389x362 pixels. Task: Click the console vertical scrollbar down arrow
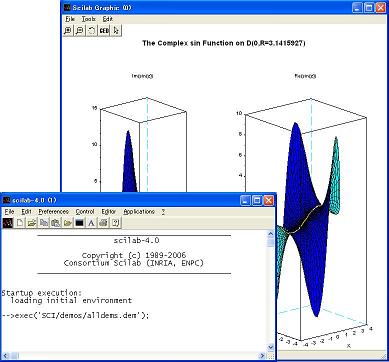click(x=271, y=347)
